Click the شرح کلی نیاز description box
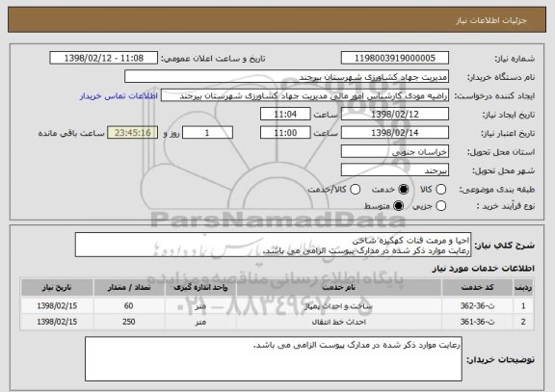The width and height of the screenshot is (555, 392). coord(273,245)
